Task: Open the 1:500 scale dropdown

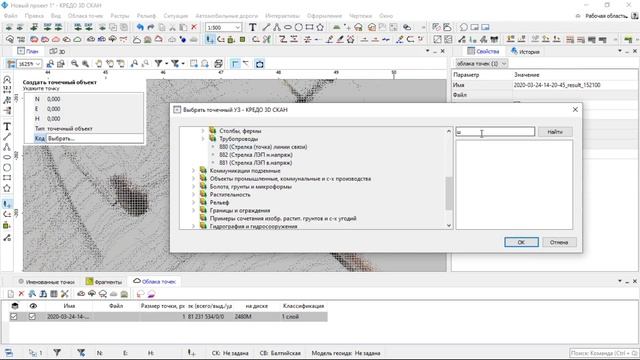Action: pos(238,27)
